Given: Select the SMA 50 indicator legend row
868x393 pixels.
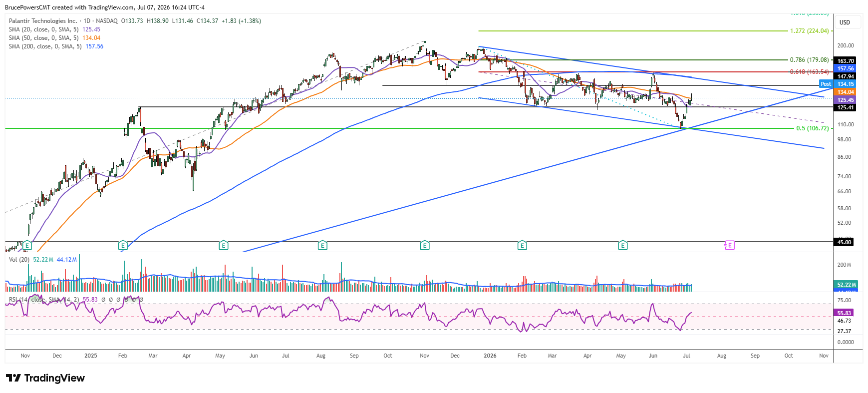Looking at the screenshot, I should pyautogui.click(x=54, y=38).
